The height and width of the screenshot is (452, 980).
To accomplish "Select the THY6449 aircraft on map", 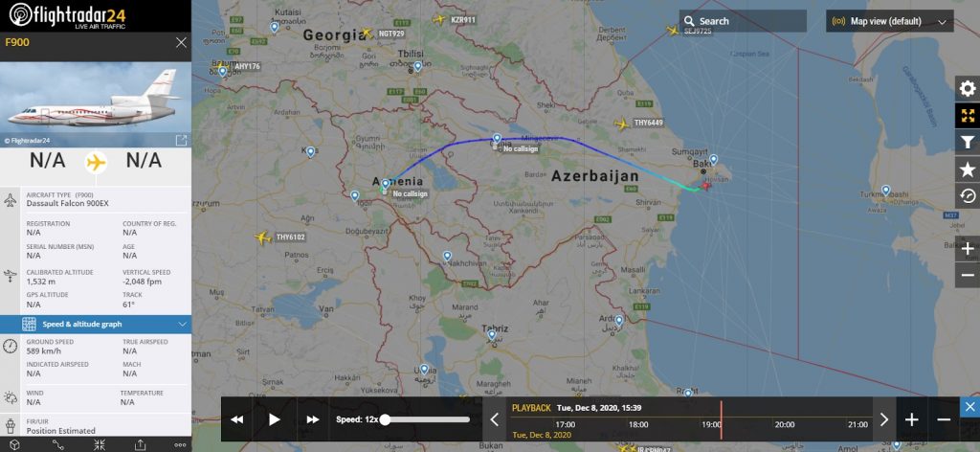I will pyautogui.click(x=622, y=124).
